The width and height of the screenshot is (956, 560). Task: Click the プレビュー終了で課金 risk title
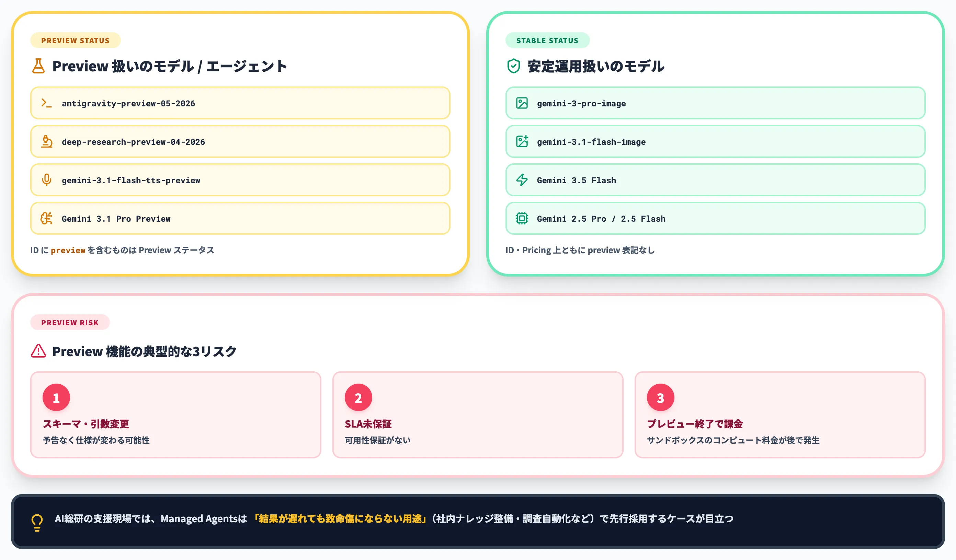695,424
